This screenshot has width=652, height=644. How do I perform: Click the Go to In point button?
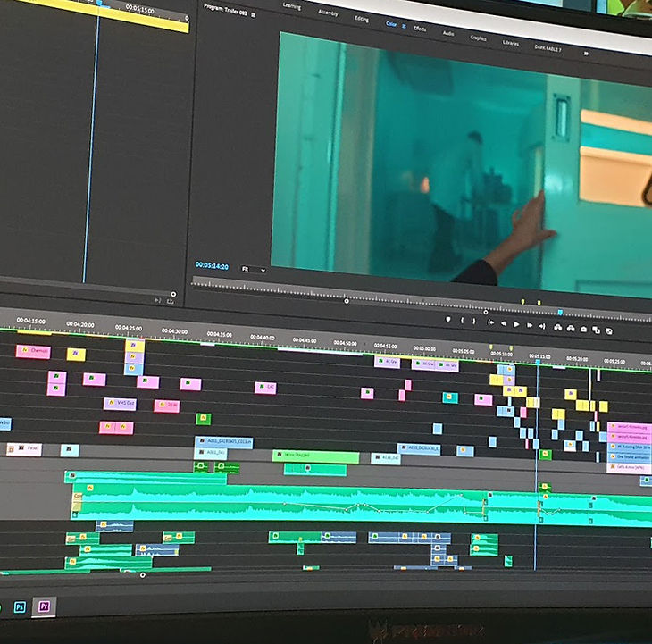(x=490, y=322)
